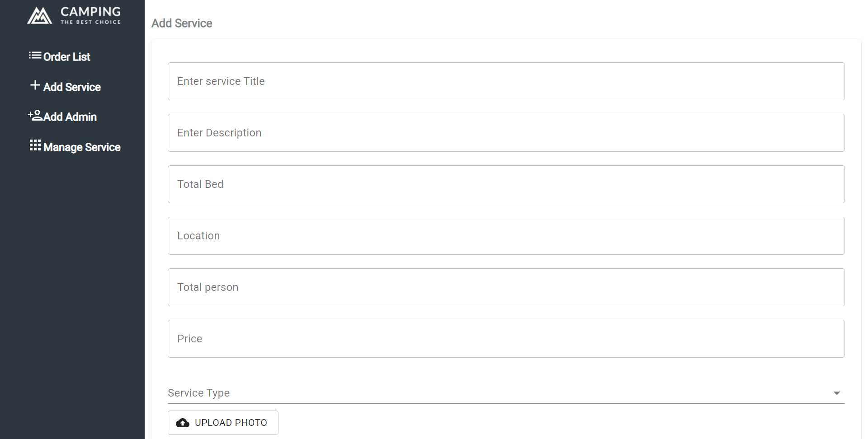
Task: Click the Camping mountain logo icon
Action: (x=39, y=15)
